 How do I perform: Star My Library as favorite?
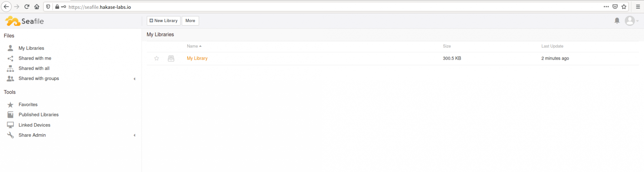pyautogui.click(x=156, y=58)
